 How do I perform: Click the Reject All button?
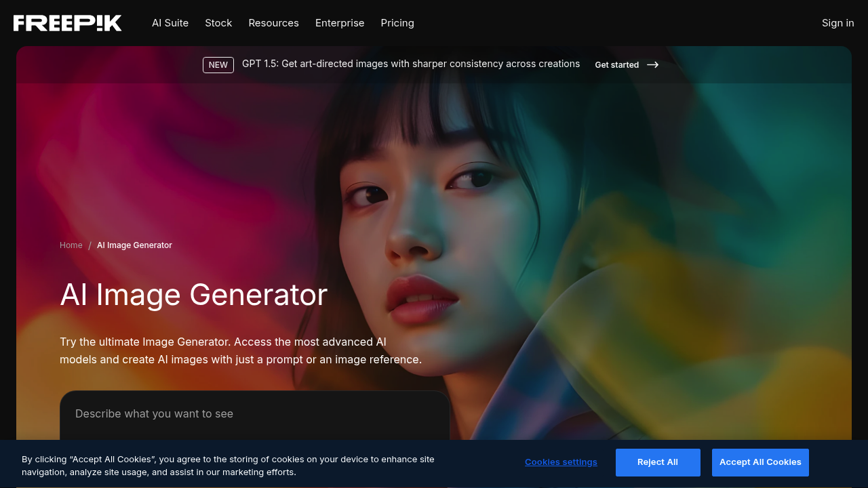tap(657, 462)
